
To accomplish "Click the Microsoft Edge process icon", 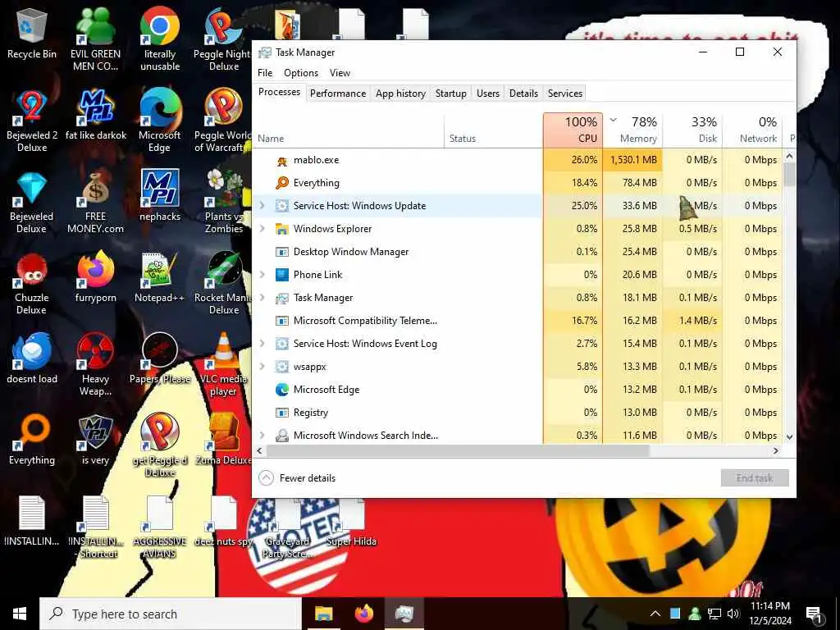I will click(x=282, y=390).
